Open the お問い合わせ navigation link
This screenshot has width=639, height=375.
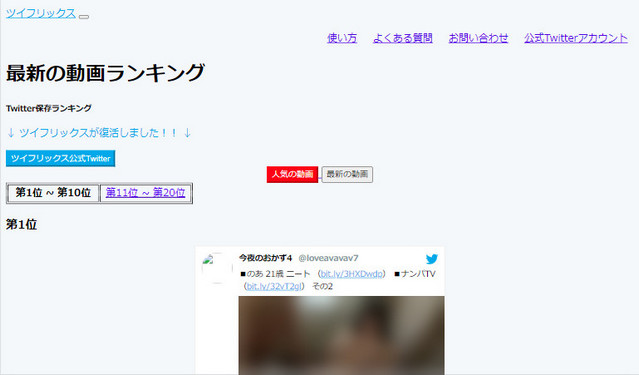478,38
